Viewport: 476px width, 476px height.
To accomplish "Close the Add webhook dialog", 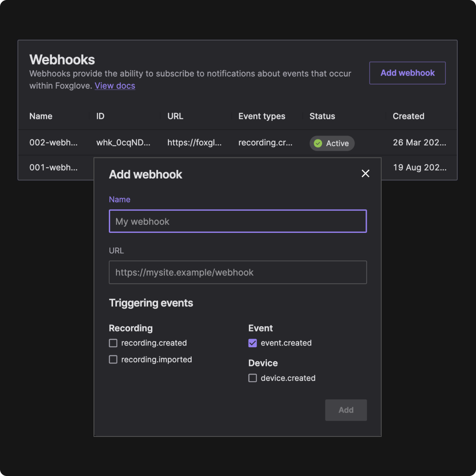I will point(365,173).
